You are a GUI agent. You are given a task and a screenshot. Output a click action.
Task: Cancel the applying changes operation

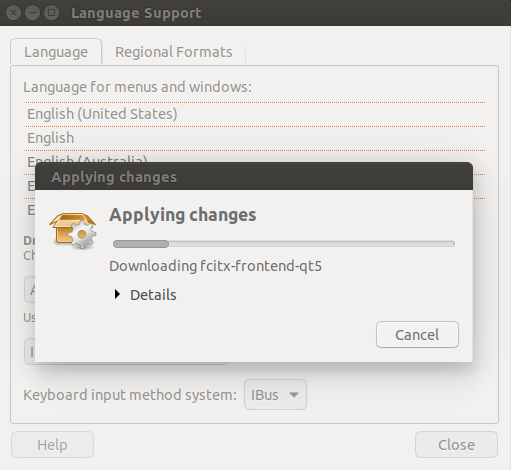pos(417,335)
